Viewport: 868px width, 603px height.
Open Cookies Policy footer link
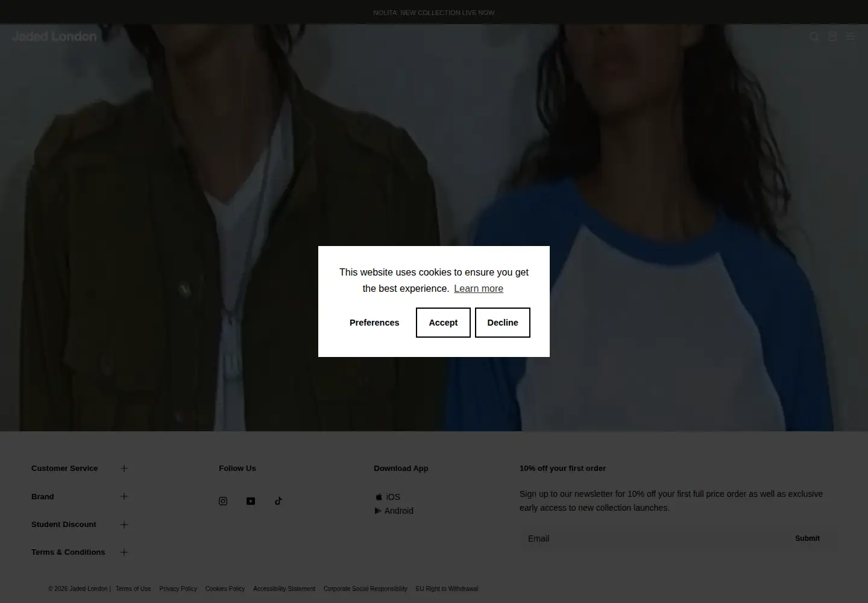click(225, 589)
